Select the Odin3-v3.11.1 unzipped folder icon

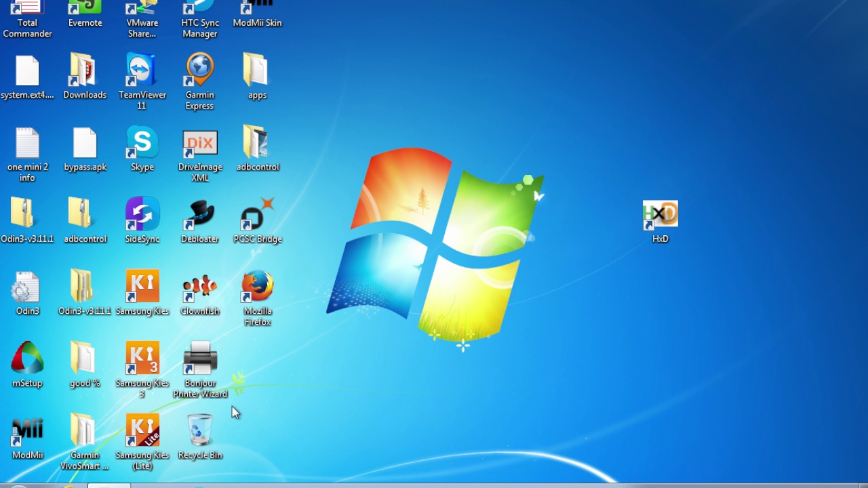(85, 293)
